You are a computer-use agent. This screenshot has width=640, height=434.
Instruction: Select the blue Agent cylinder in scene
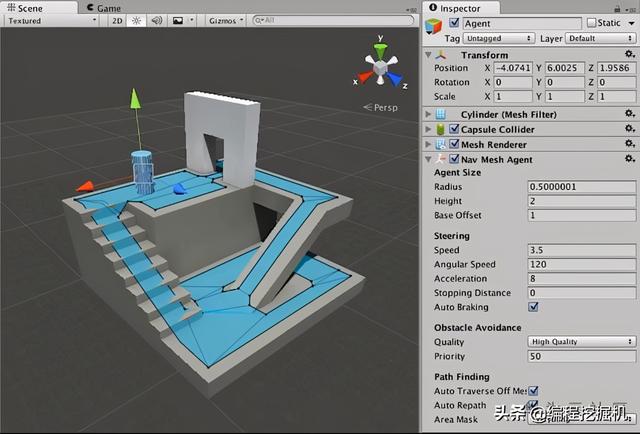(x=142, y=172)
